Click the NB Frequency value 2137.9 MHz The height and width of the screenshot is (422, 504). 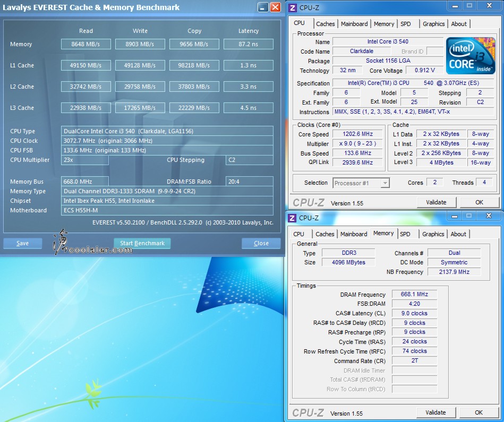tap(454, 272)
